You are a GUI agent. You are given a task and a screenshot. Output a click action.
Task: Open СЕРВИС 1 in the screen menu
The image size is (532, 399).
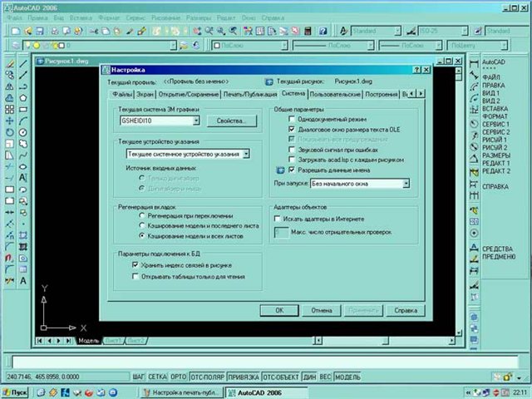[x=495, y=124]
